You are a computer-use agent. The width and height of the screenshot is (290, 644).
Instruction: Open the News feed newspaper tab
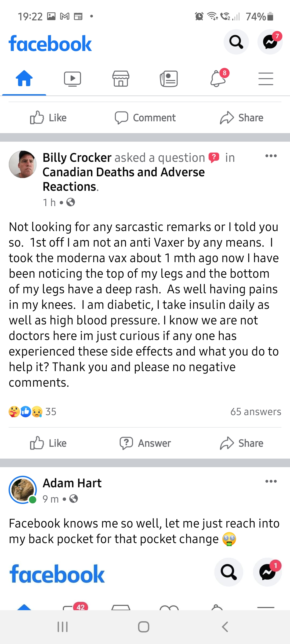click(169, 79)
